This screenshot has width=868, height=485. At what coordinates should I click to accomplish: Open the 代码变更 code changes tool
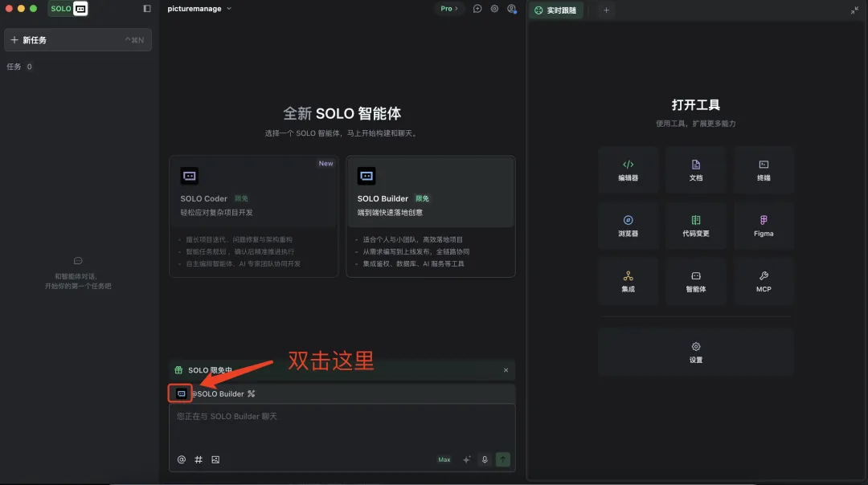click(x=696, y=226)
